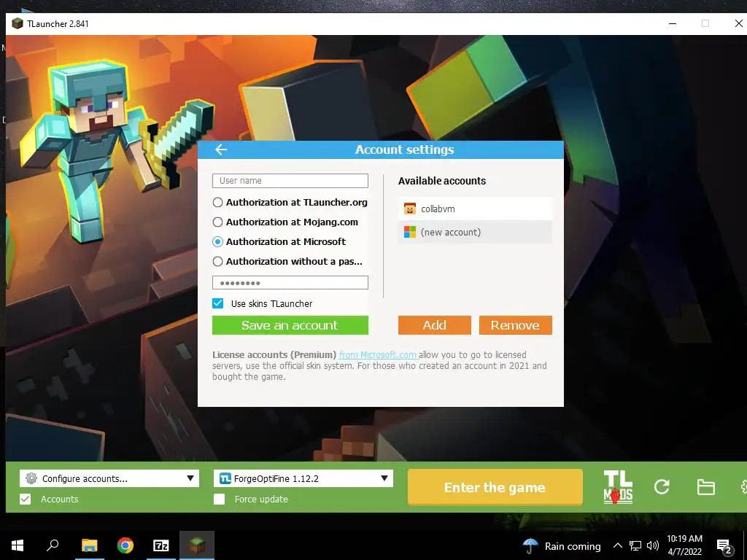The image size is (747, 560).
Task: Click Save an account button
Action: click(x=290, y=325)
